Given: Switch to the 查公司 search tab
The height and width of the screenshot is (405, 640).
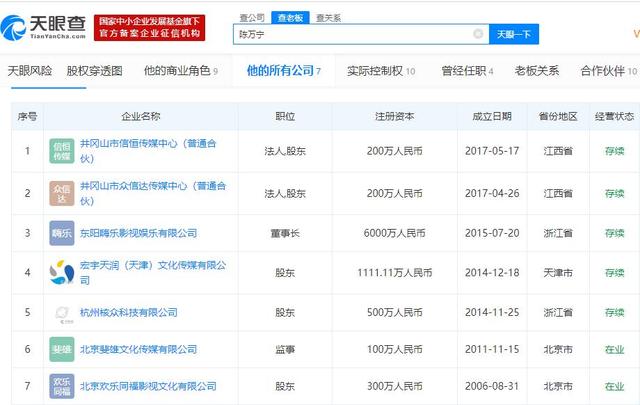Looking at the screenshot, I should coord(252,18).
